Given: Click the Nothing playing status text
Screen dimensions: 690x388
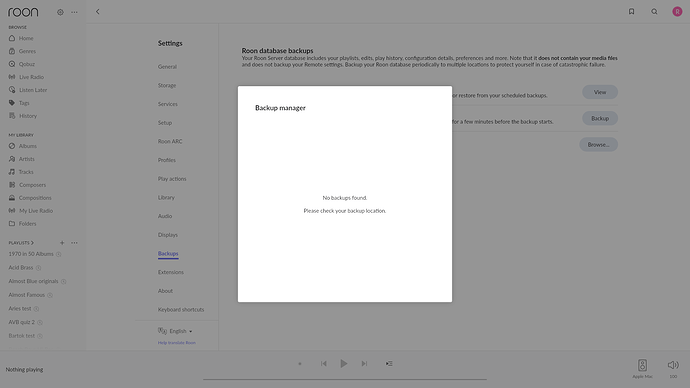Looking at the screenshot, I should click(24, 370).
